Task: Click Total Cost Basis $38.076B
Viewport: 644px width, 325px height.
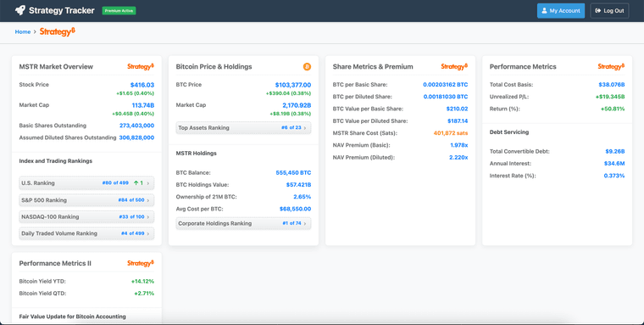Action: 612,85
